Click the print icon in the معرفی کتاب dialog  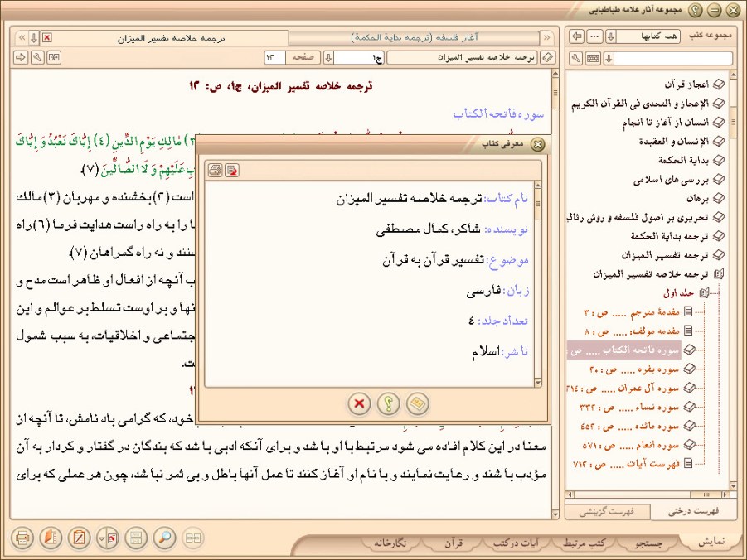click(216, 170)
